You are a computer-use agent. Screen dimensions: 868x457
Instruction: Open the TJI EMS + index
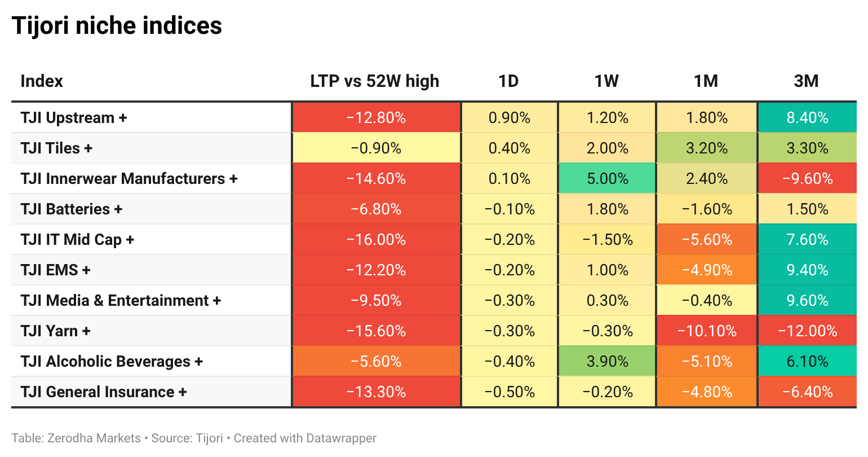(x=55, y=270)
